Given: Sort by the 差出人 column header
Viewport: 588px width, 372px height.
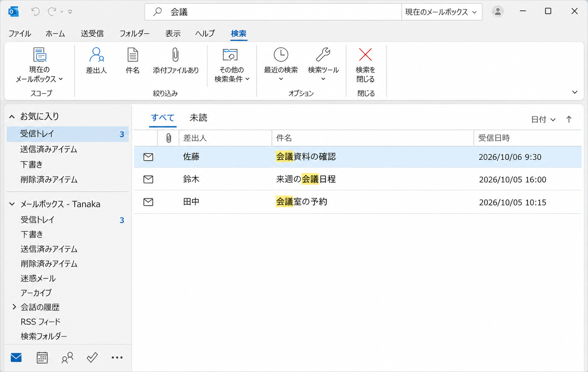Looking at the screenshot, I should click(225, 138).
